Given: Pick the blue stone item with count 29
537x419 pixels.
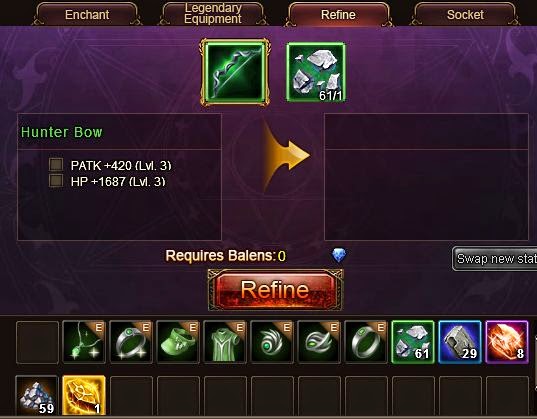Looking at the screenshot, I should click(460, 342).
